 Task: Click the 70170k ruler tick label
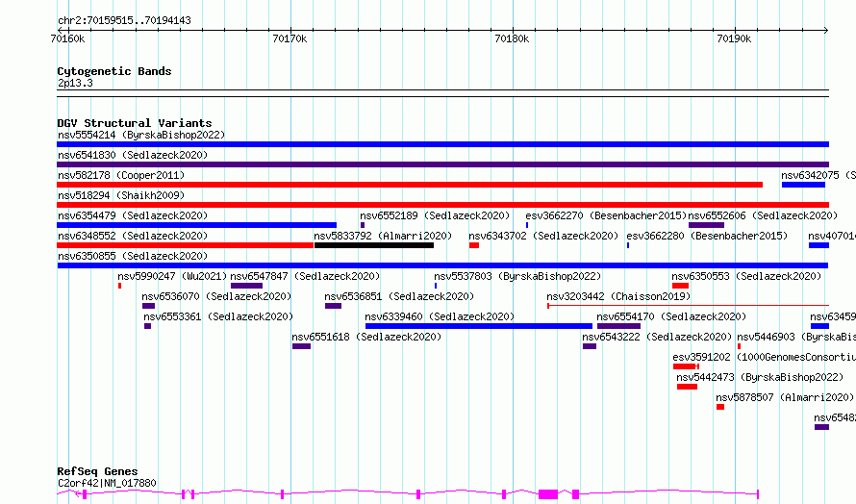(x=290, y=38)
